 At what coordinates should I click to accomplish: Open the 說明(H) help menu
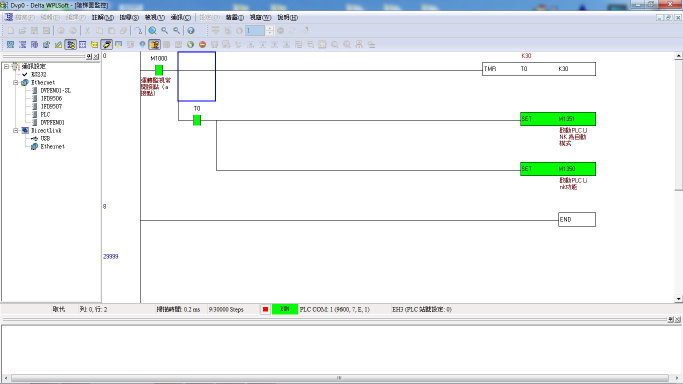click(287, 17)
